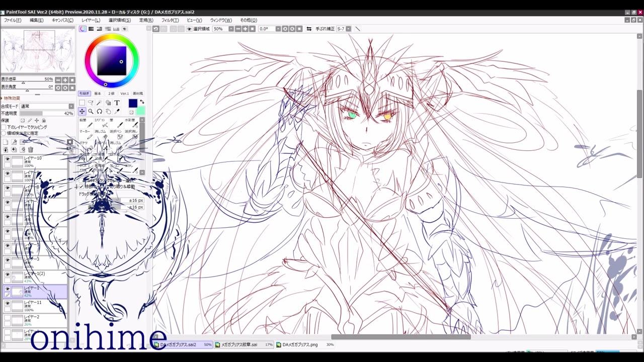Click the foreground dark blue color swatch
The image size is (644, 362).
click(x=133, y=103)
